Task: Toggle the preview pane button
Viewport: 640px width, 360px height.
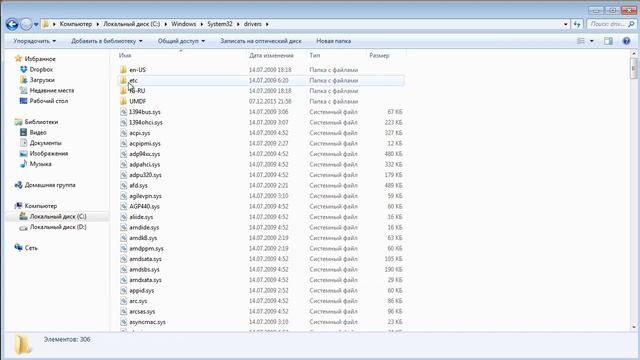Action: tap(608, 41)
